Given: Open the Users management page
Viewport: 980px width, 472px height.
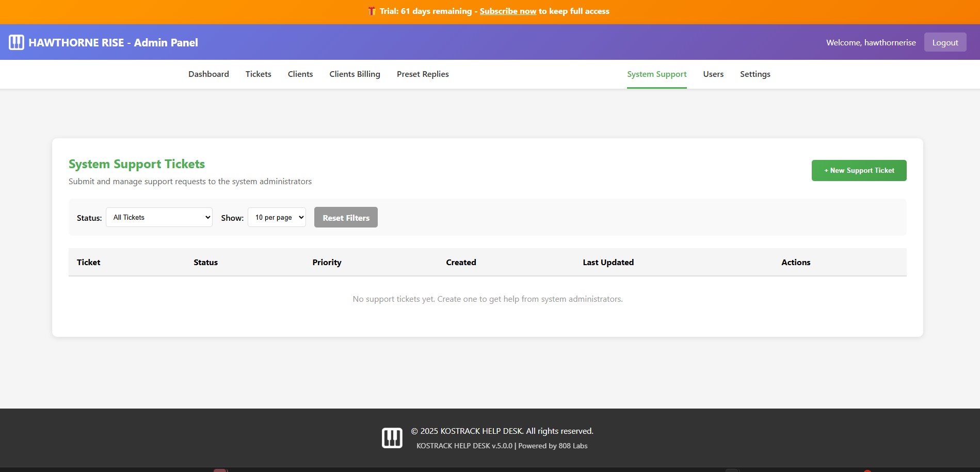Looking at the screenshot, I should 713,74.
